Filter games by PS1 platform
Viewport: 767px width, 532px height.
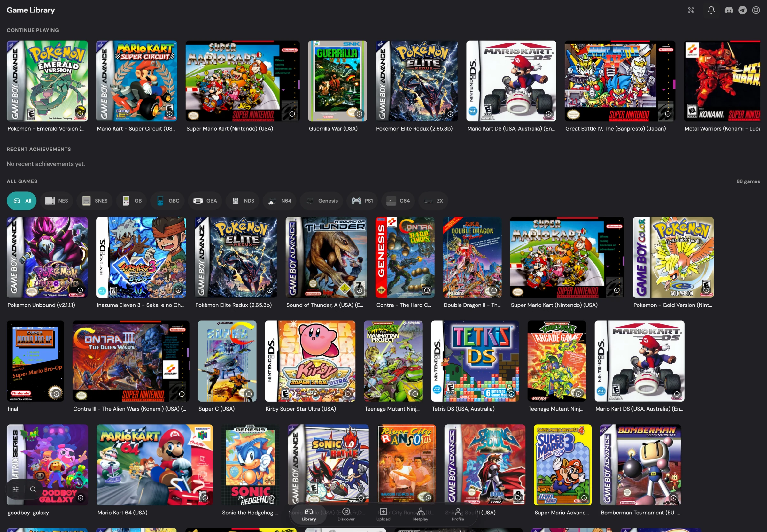362,201
